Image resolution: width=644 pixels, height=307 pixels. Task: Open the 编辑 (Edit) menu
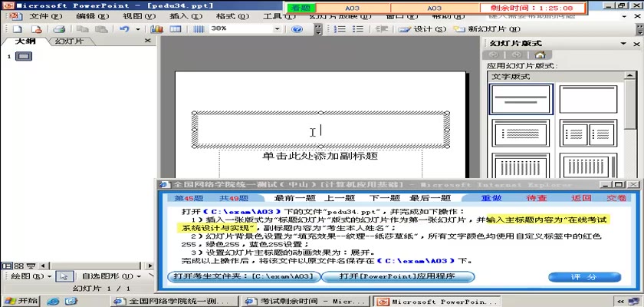coord(93,16)
